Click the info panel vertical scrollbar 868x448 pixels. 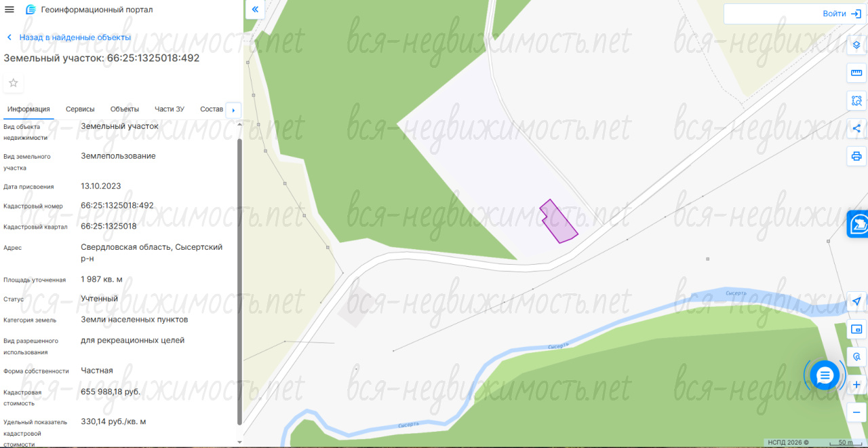coord(239,282)
